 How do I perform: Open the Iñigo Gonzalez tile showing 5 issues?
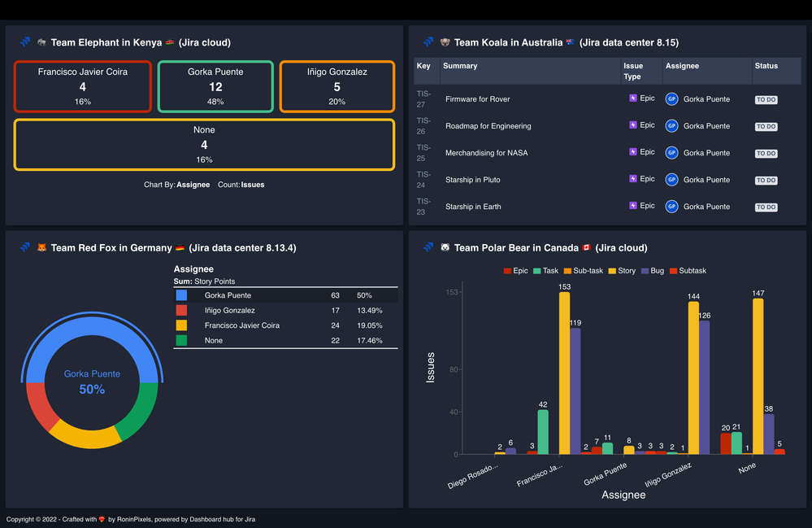(337, 86)
